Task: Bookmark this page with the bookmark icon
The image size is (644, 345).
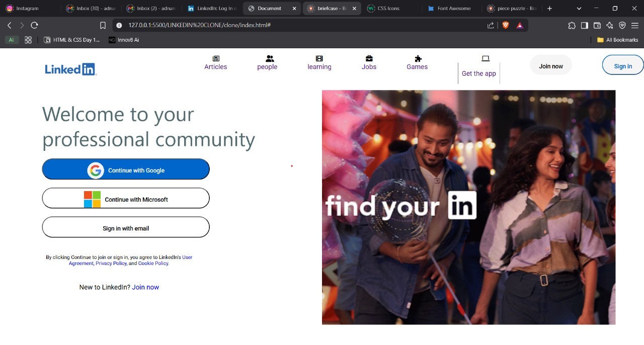Action: point(103,25)
